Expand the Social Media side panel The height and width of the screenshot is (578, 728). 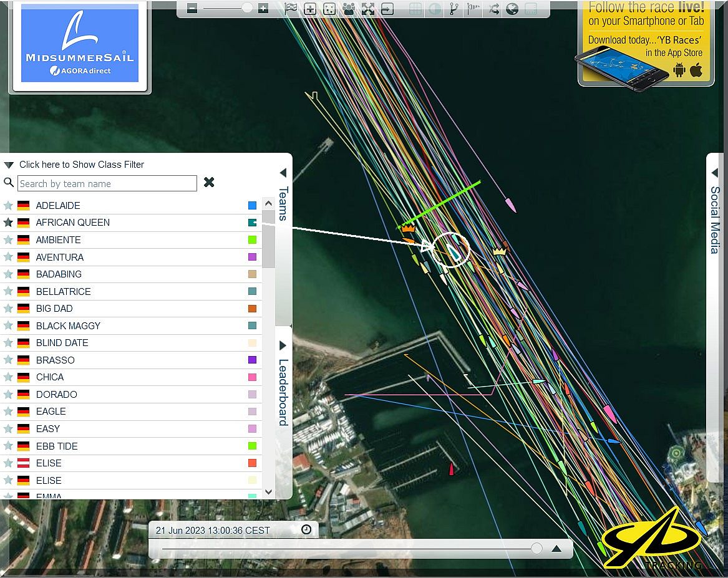tap(715, 173)
